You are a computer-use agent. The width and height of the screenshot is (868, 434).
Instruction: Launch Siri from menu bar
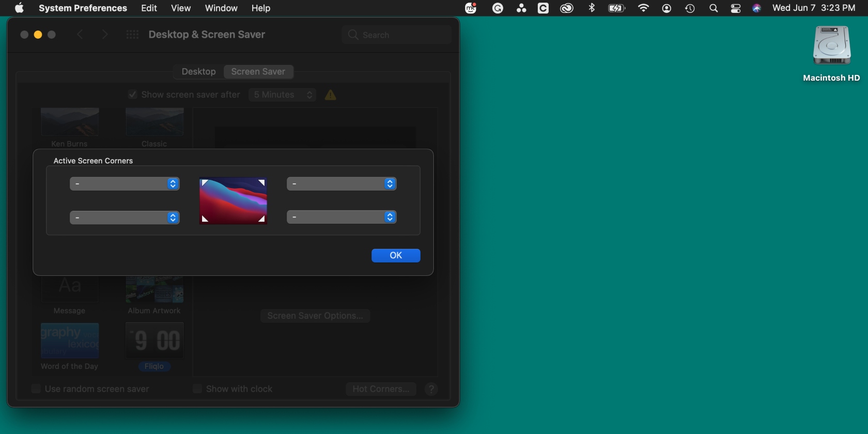click(x=756, y=8)
